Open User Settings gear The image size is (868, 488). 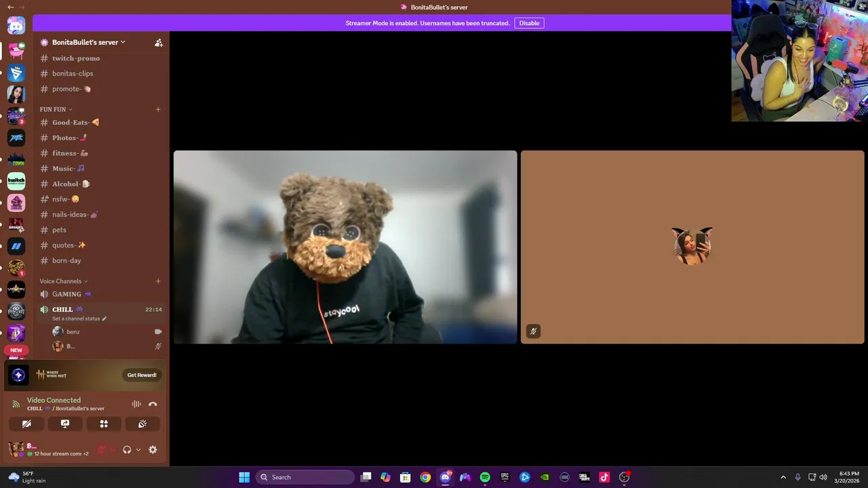pyautogui.click(x=153, y=449)
